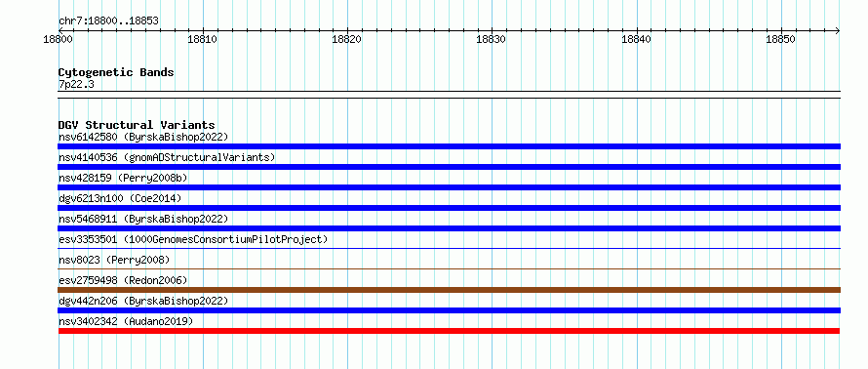Click ruler position 18810
This screenshot has height=369, width=868.
[x=203, y=40]
